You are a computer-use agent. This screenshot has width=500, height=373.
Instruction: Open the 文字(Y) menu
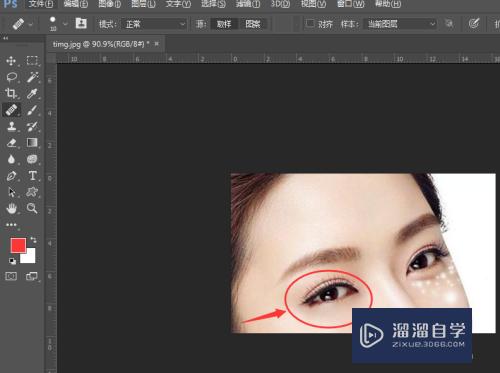(178, 4)
